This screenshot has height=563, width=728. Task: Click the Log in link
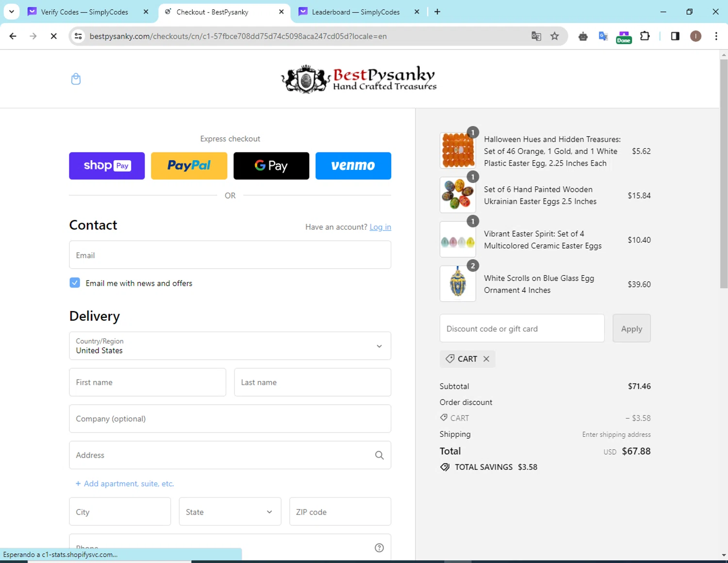380,227
